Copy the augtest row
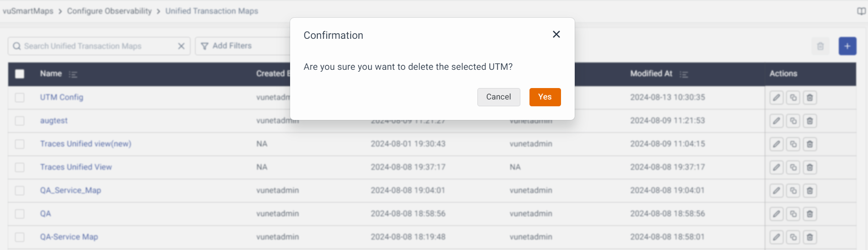This screenshot has height=250, width=868. (x=793, y=121)
